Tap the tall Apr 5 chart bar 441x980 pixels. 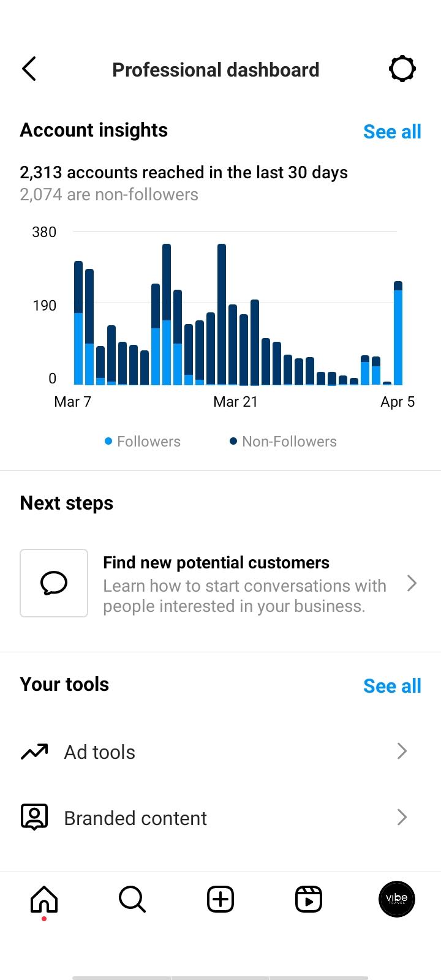click(x=398, y=333)
